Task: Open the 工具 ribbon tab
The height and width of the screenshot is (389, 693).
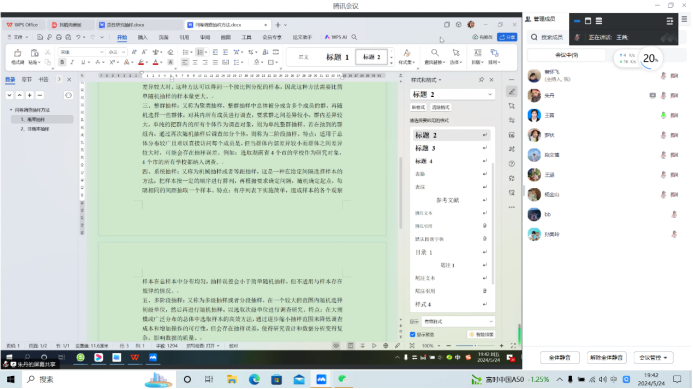Action: click(x=247, y=38)
